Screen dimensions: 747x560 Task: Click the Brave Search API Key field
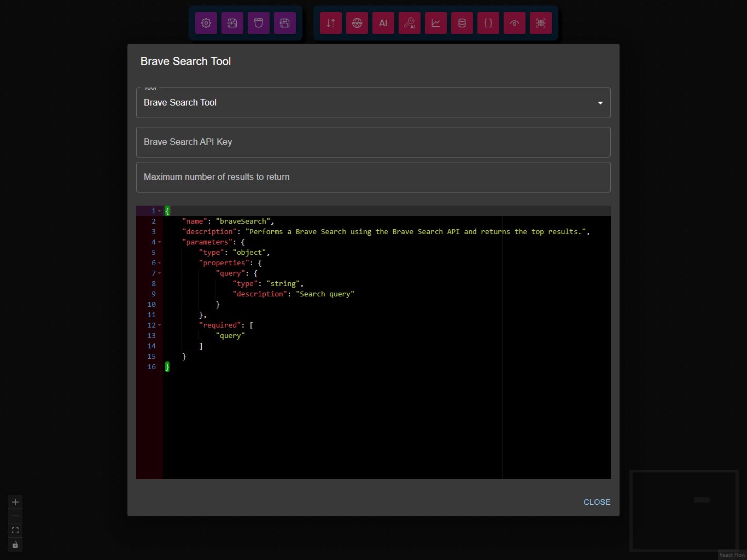pos(373,142)
